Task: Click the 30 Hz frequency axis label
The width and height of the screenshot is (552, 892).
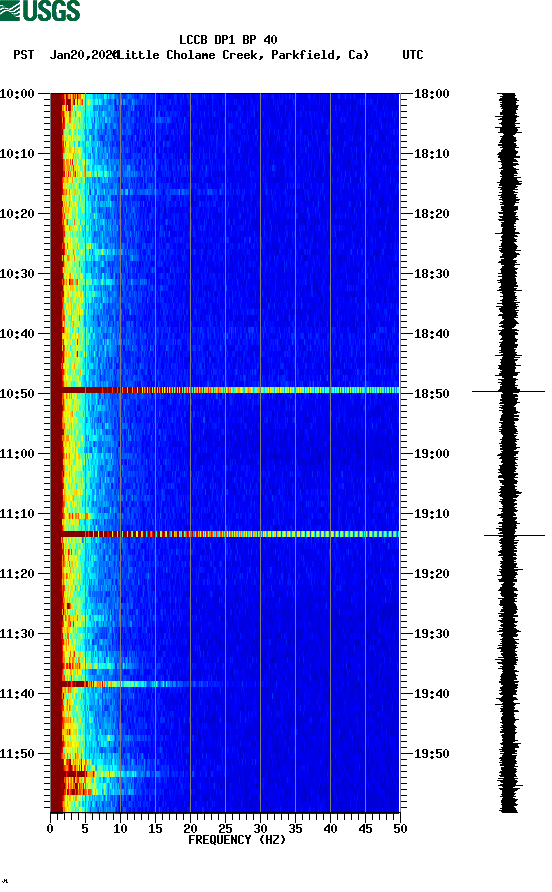Action: [x=260, y=829]
